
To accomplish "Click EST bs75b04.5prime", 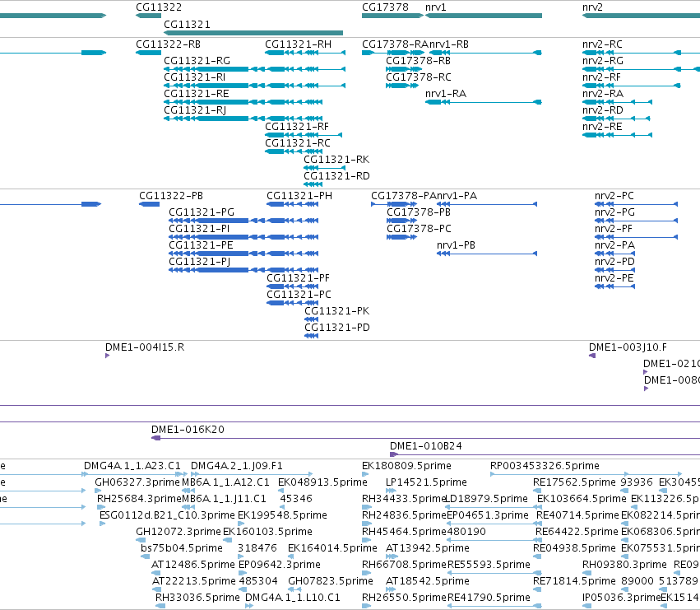I will click(145, 556).
